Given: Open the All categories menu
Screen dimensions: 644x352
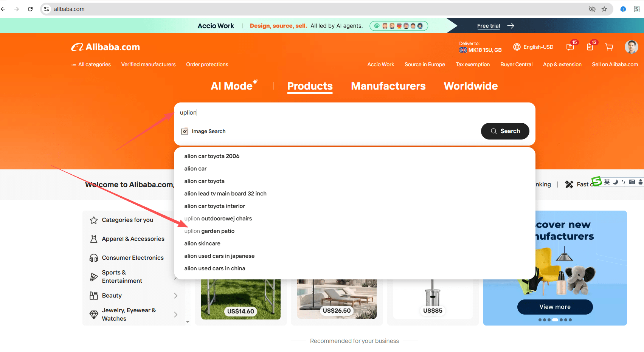Looking at the screenshot, I should point(91,64).
